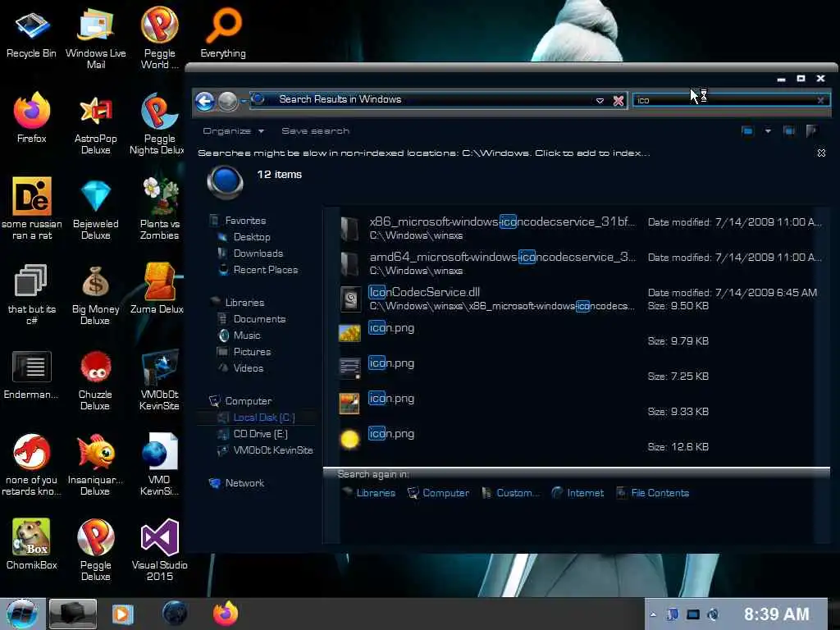This screenshot has height=630, width=840.
Task: Click the Explorer taskbar button
Action: (73, 614)
